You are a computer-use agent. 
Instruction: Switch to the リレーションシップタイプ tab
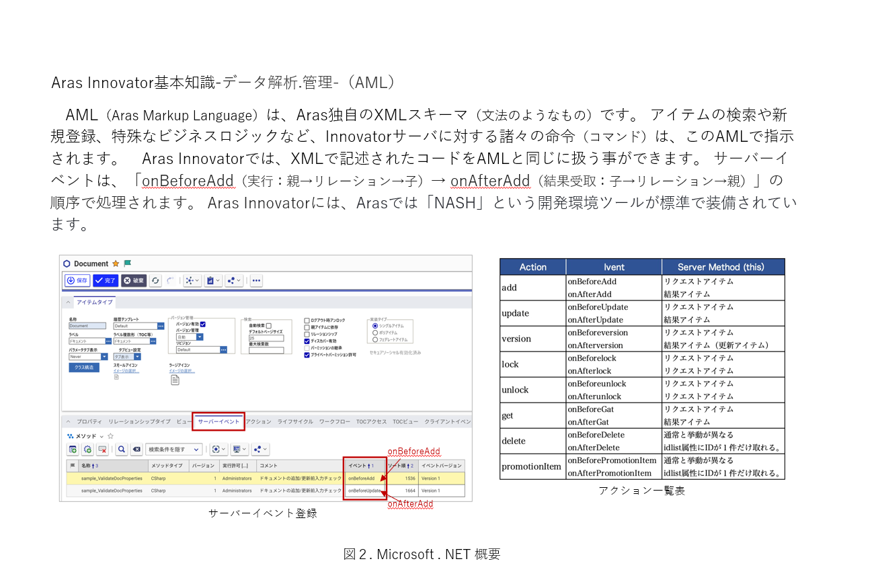pyautogui.click(x=139, y=421)
